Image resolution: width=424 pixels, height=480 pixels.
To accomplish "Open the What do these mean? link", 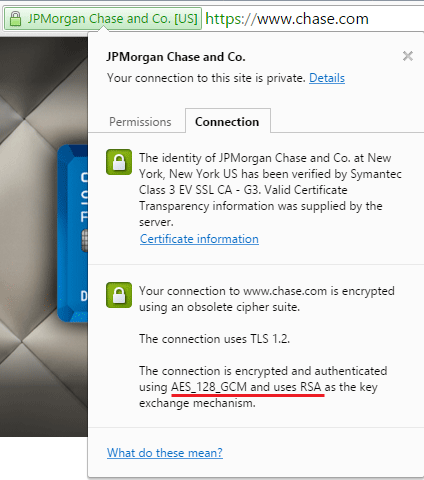I will (x=165, y=453).
